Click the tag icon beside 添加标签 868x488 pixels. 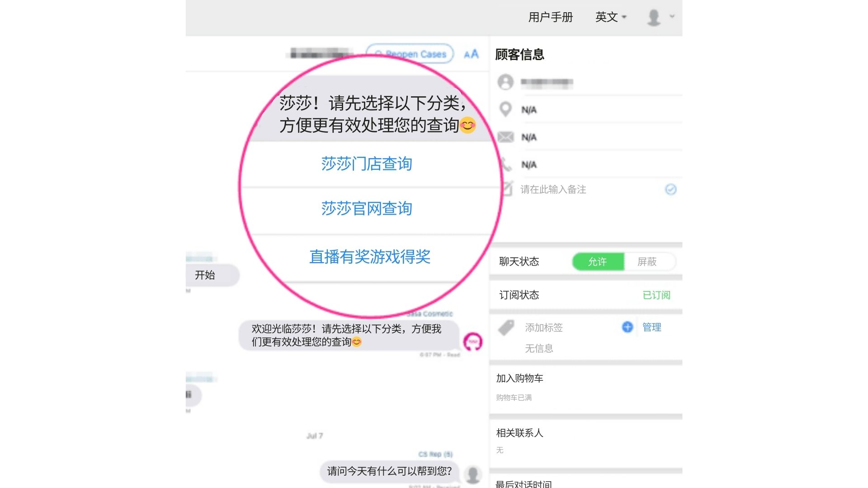[506, 328]
